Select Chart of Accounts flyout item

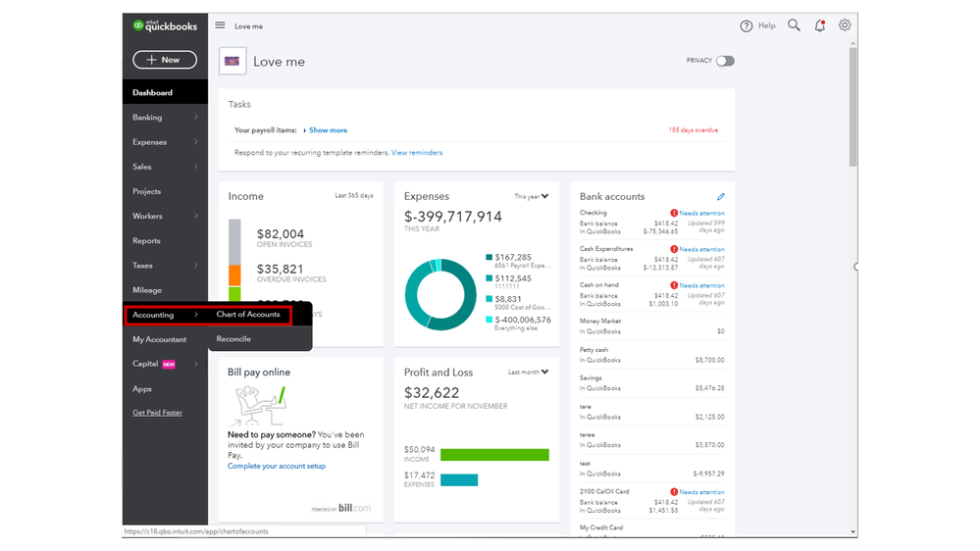coord(248,315)
